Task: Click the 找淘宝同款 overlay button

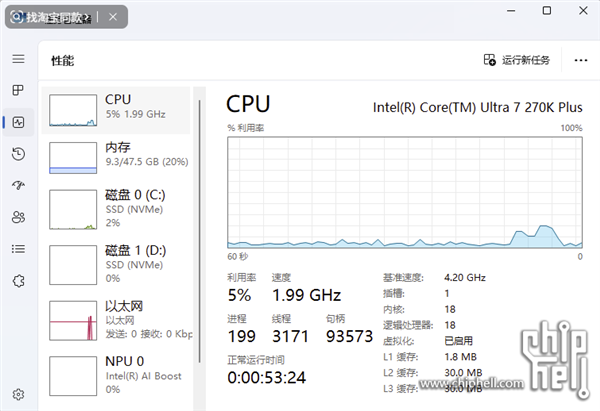Action: click(50, 17)
